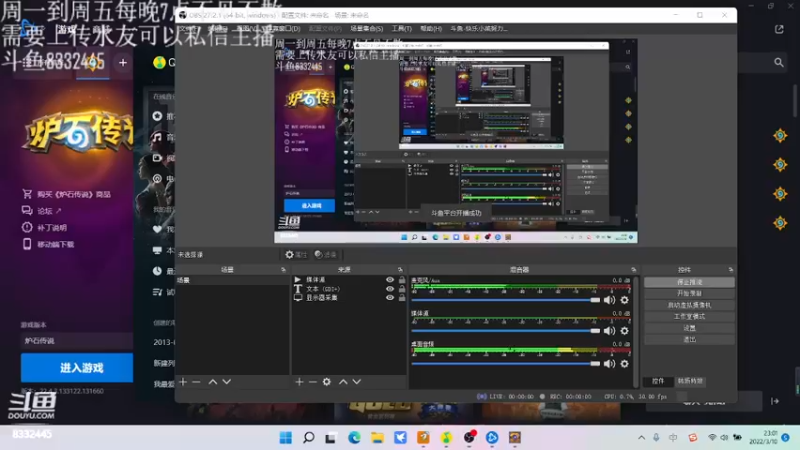Image resolution: width=800 pixels, height=450 pixels.
Task: Move the source up in the sources list
Action: pos(343,382)
